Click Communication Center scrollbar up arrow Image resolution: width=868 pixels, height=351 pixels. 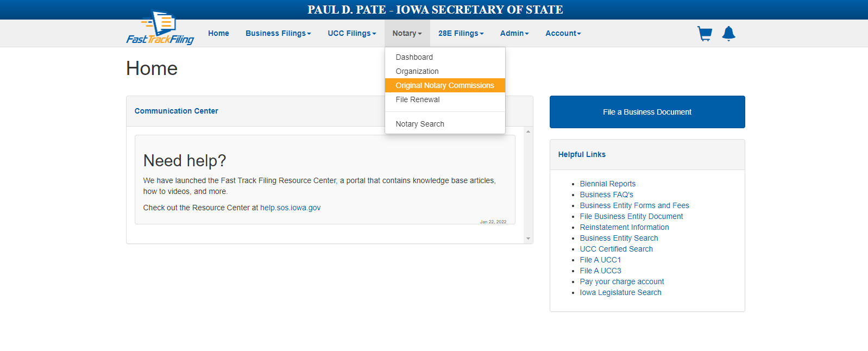tap(528, 131)
